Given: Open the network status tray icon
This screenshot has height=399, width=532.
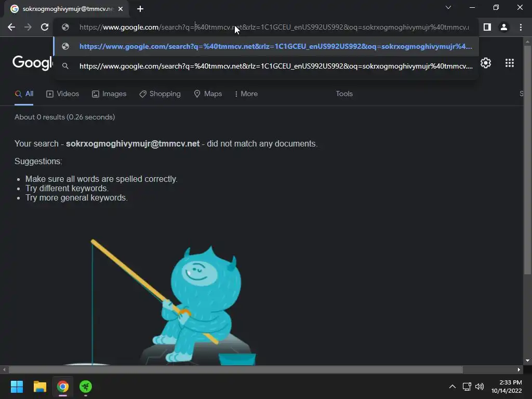Looking at the screenshot, I should coord(467,387).
